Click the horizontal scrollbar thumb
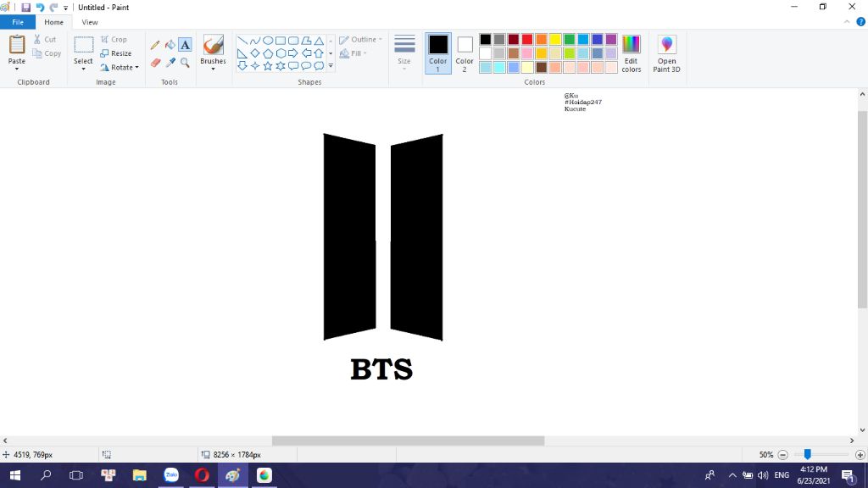868x488 pixels. point(408,441)
